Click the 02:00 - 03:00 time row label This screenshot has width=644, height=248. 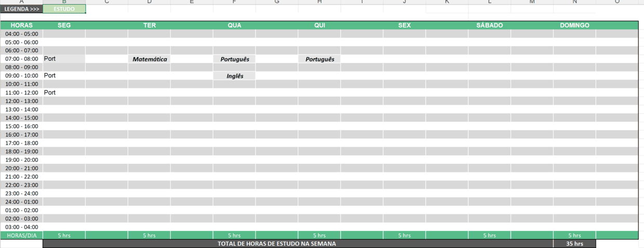(x=22, y=218)
